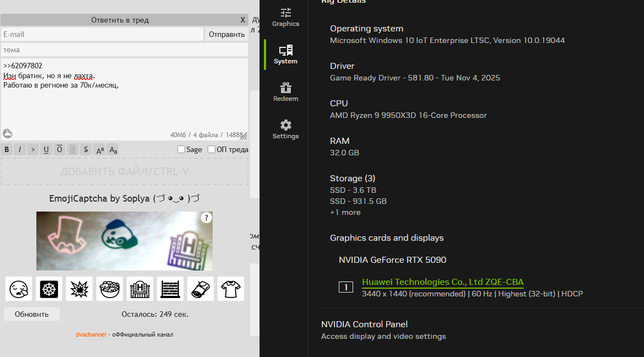Open the Graphics section in NVIDIA sidebar
The image size is (644, 357).
click(x=285, y=17)
